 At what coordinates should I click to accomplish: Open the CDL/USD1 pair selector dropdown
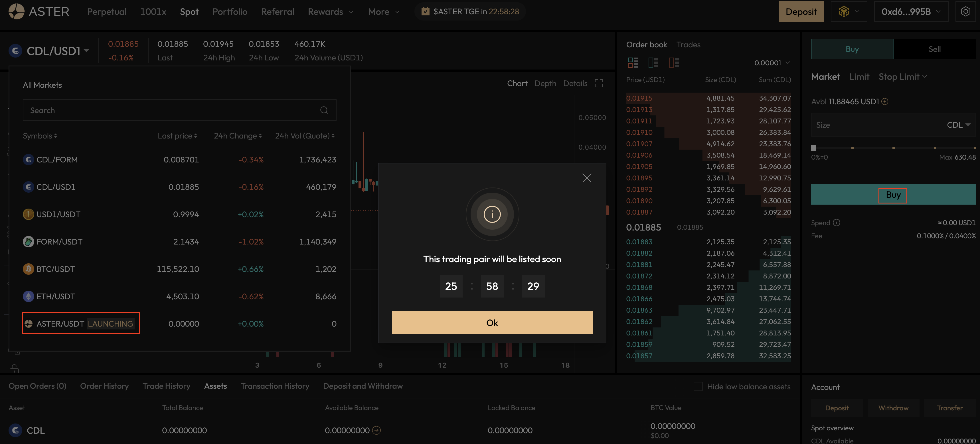pyautogui.click(x=57, y=50)
